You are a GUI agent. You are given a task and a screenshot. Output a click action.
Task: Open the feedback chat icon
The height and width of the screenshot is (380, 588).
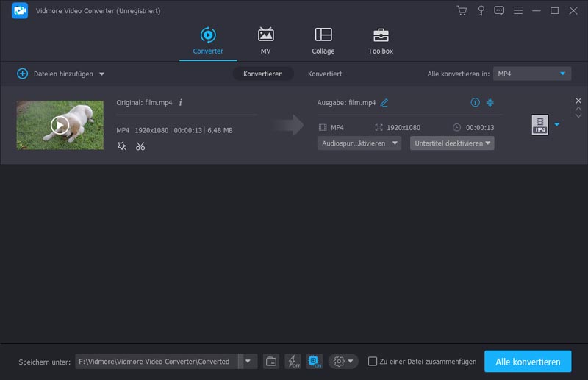(500, 11)
